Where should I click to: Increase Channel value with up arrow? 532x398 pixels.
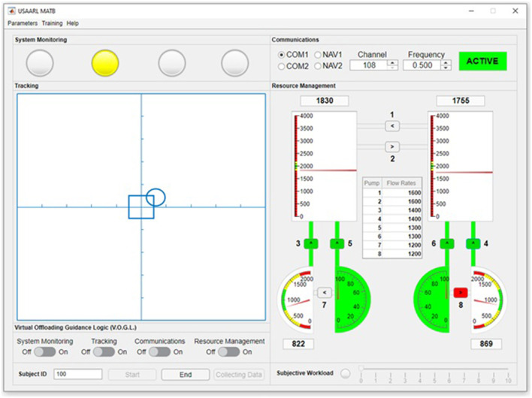click(x=392, y=62)
